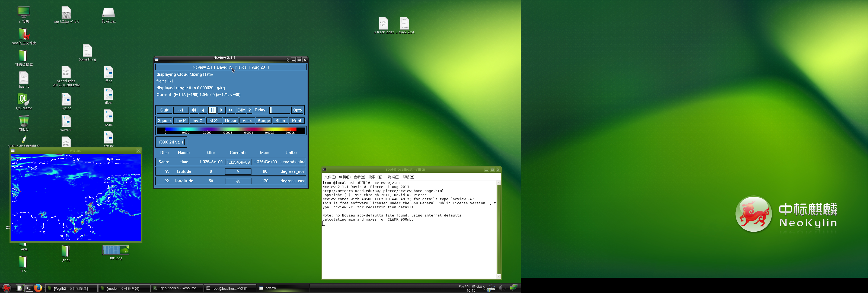Click the terminal vertical scrollbar

click(x=499, y=229)
